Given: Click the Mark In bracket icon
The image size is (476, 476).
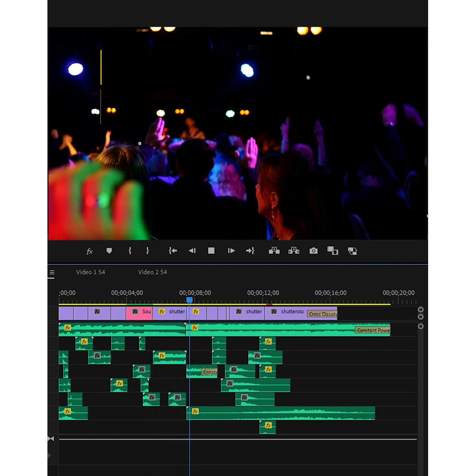Looking at the screenshot, I should pos(130,251).
